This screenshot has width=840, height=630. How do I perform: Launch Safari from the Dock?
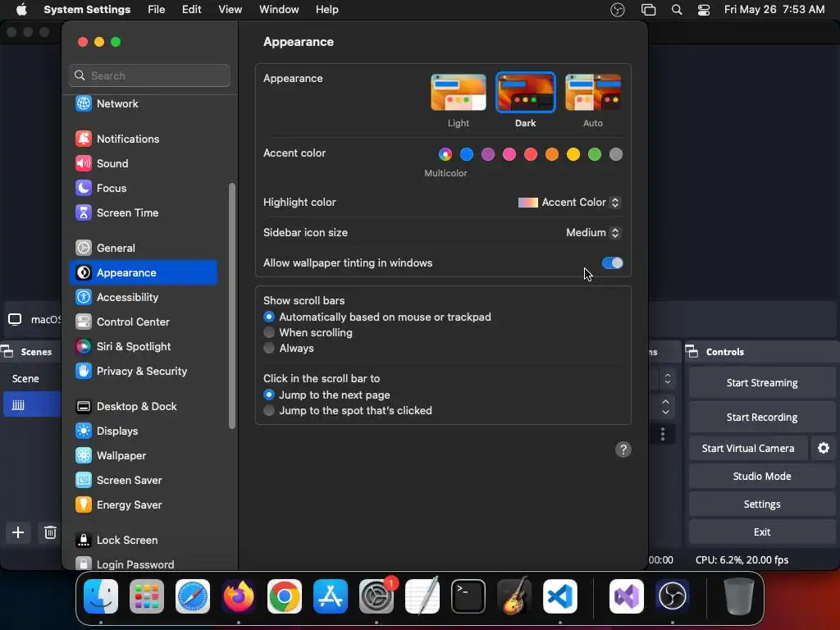[x=193, y=596]
